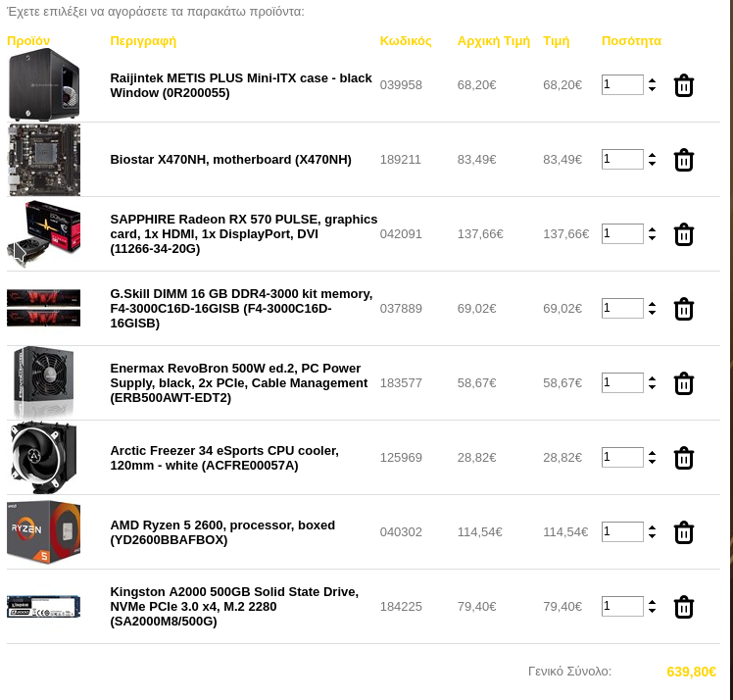The width and height of the screenshot is (733, 700).
Task: Focus quantity field for G.Skill memory kit
Action: [622, 308]
